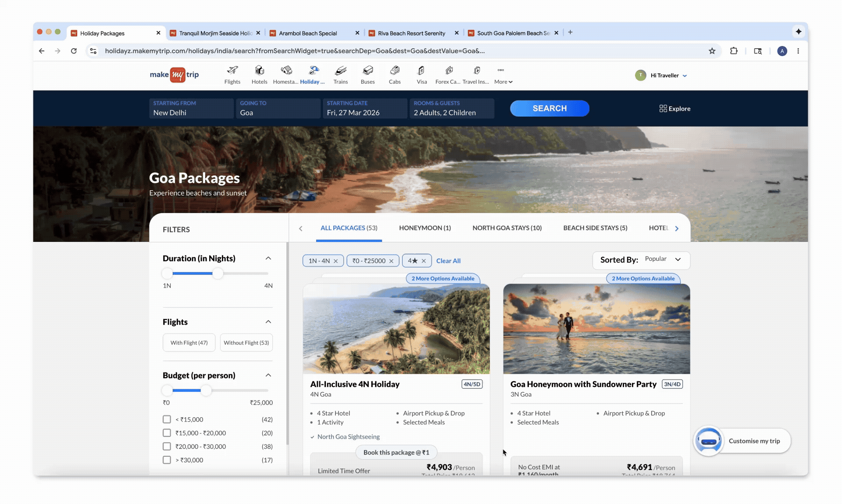Click Budget slider right handle at ₹25,000

[206, 390]
